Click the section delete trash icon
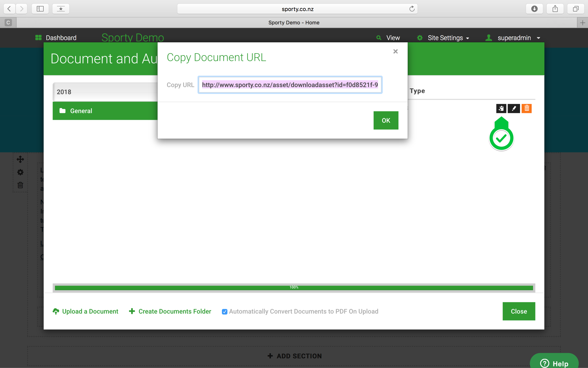Screen dimensions: 588x368 pos(20,185)
